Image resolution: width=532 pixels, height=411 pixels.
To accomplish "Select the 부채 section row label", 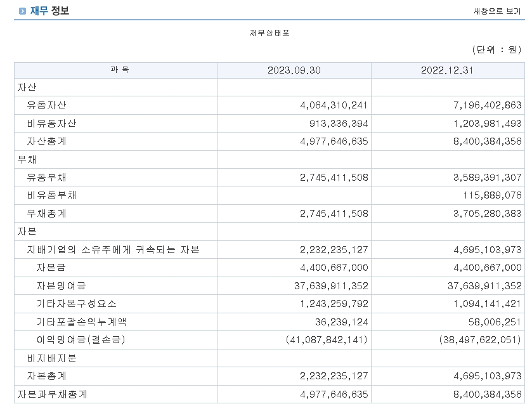I will click(27, 159).
